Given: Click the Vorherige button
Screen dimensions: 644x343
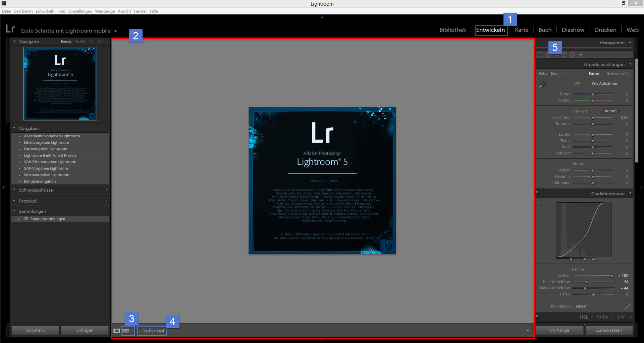Looking at the screenshot, I should pyautogui.click(x=559, y=330).
